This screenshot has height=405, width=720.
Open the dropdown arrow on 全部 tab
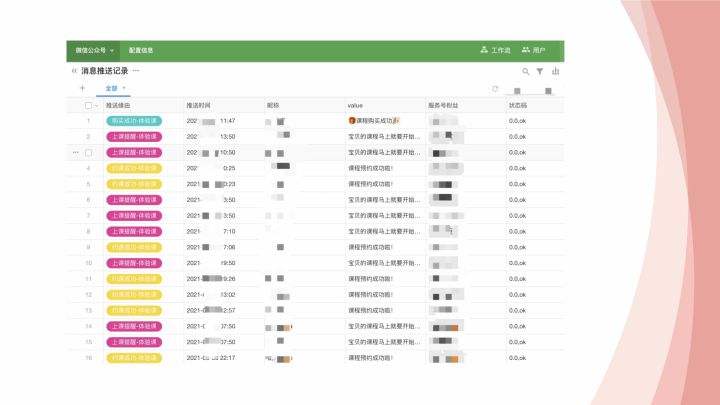(124, 89)
